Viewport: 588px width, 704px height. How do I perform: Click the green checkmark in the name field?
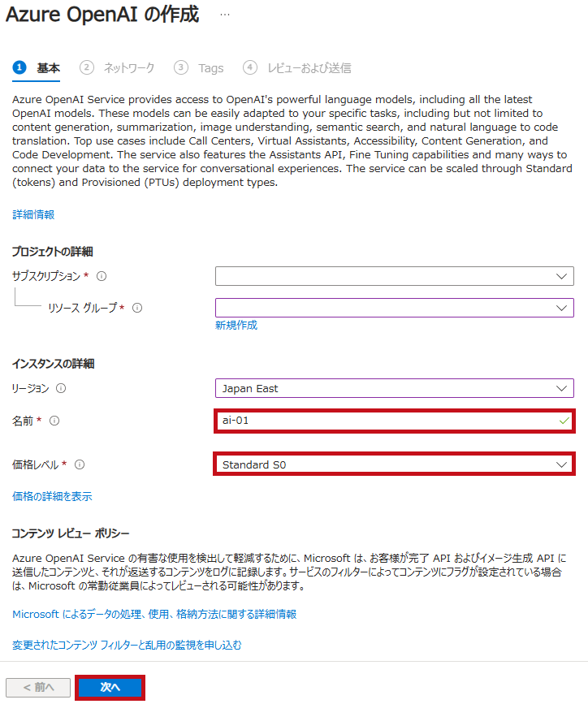tap(564, 421)
